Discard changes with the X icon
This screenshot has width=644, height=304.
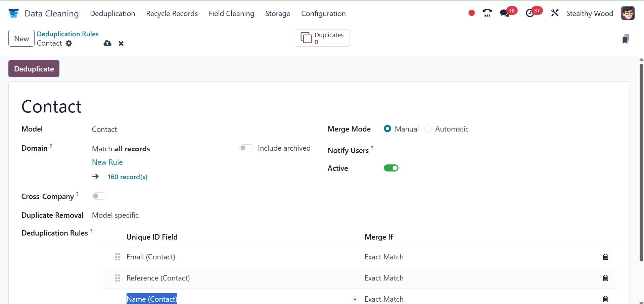click(121, 44)
